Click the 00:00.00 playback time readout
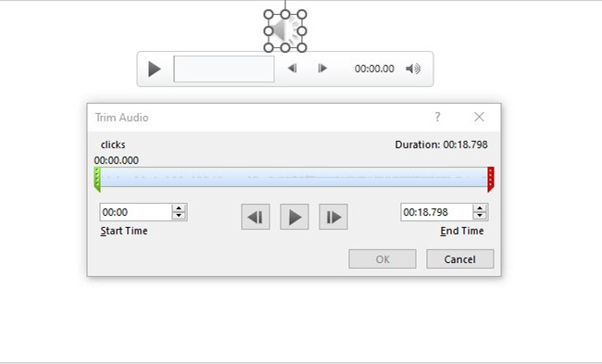The height and width of the screenshot is (364, 602). pos(374,69)
